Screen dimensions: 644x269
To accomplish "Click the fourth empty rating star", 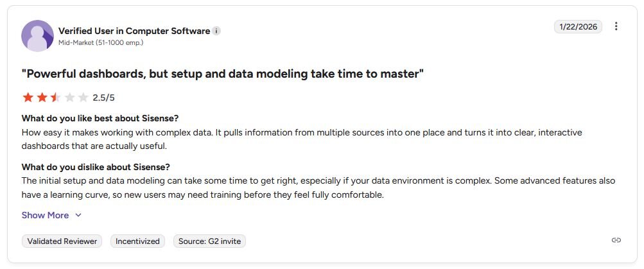I will (69, 98).
